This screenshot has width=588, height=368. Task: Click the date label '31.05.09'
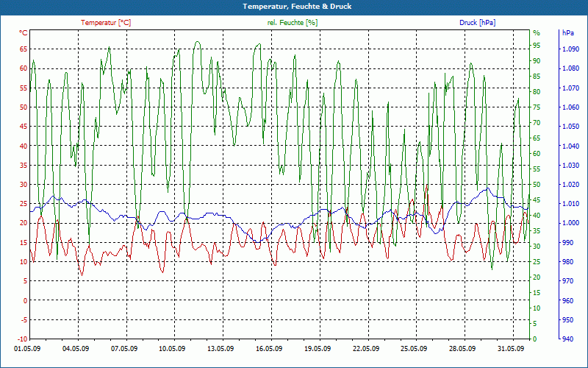[511, 348]
